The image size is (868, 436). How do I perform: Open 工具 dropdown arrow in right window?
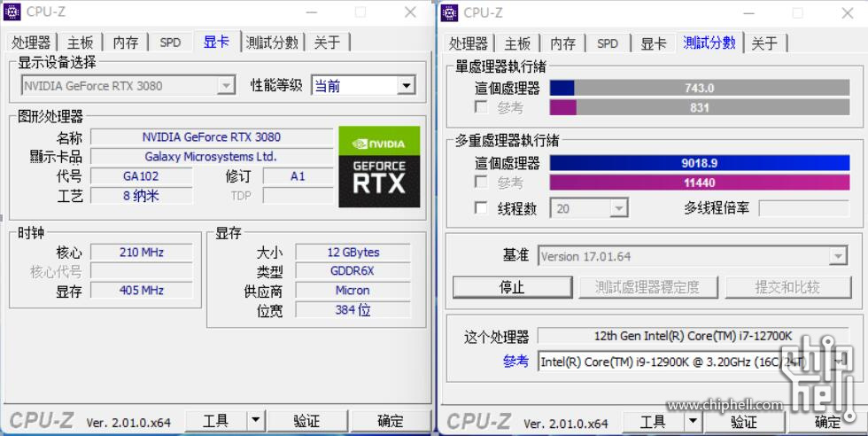tap(693, 422)
